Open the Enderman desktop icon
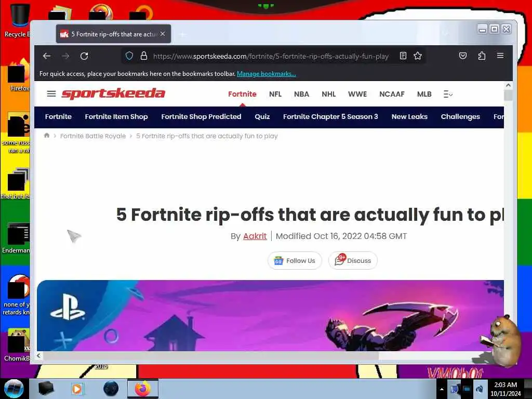 16,238
